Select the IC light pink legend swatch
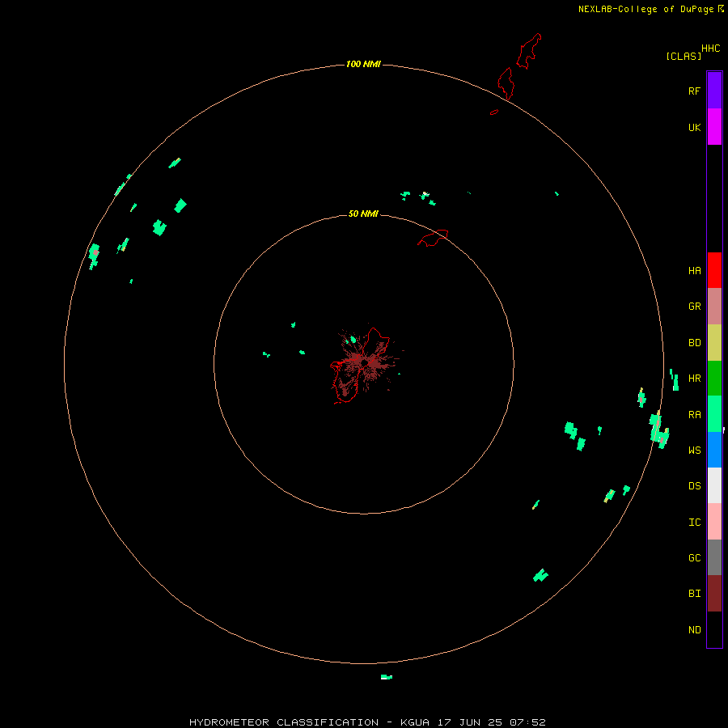Image resolution: width=728 pixels, height=728 pixels. (714, 522)
